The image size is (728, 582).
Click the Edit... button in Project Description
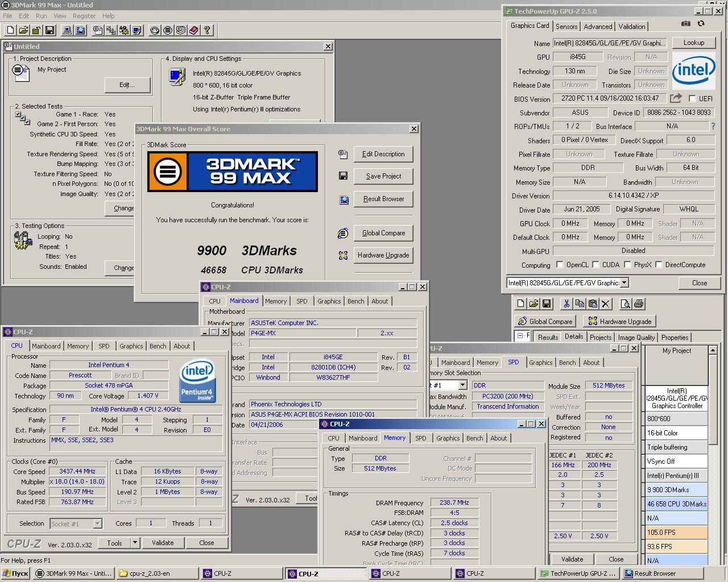[127, 85]
